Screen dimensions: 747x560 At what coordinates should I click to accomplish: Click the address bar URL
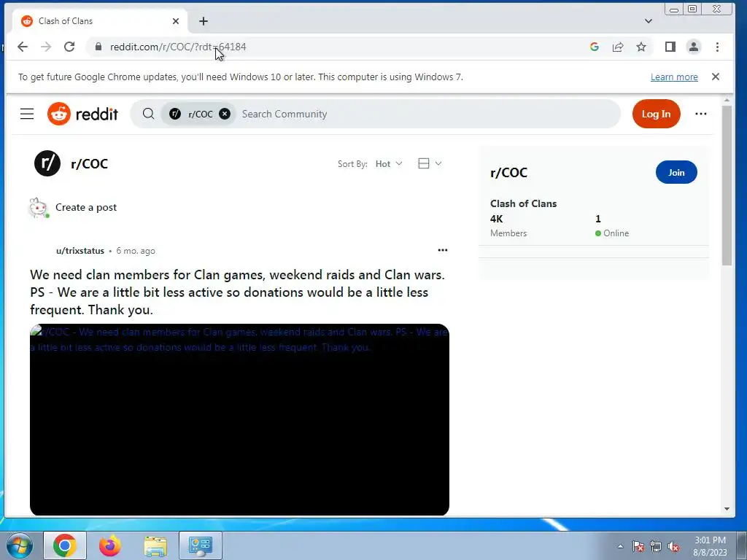click(178, 47)
